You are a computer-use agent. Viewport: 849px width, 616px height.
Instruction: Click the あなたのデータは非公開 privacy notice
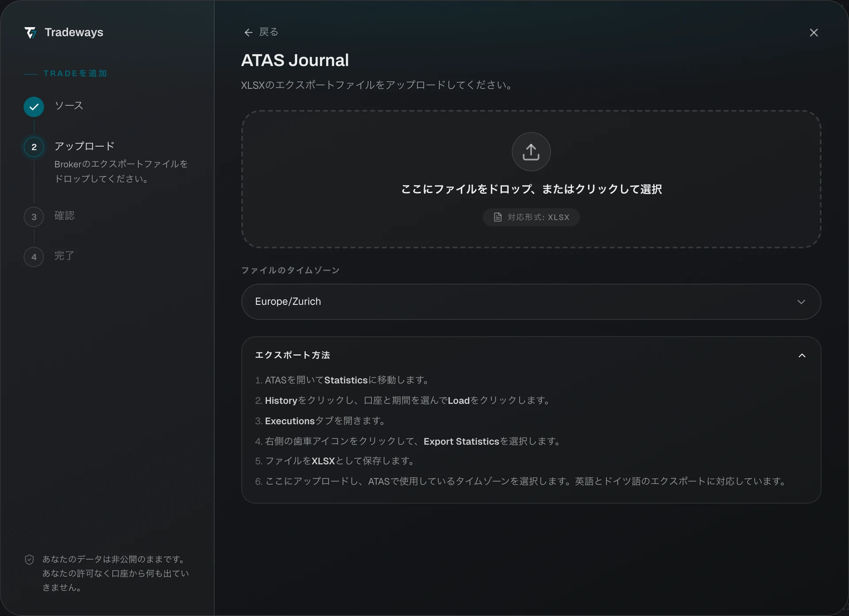116,573
